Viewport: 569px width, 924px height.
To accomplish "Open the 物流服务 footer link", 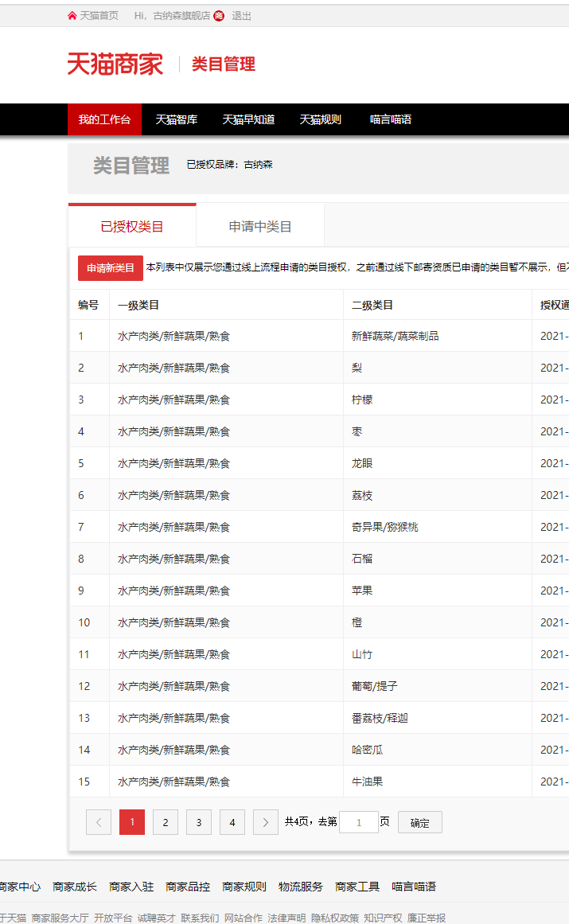I will 301,887.
